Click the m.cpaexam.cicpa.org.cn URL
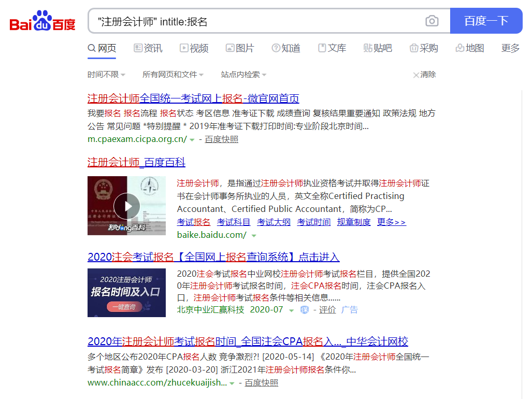The height and width of the screenshot is (399, 532). pos(137,139)
